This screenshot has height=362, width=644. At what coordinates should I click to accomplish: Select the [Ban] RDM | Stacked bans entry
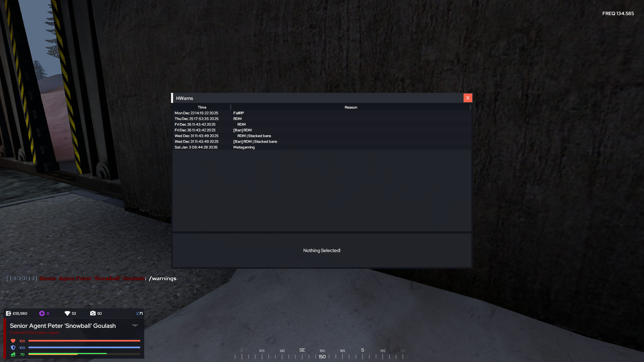point(255,141)
